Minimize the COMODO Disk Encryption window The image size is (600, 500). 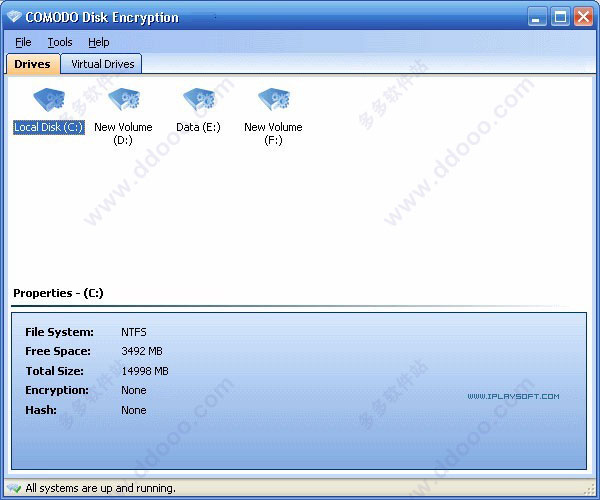pos(537,17)
